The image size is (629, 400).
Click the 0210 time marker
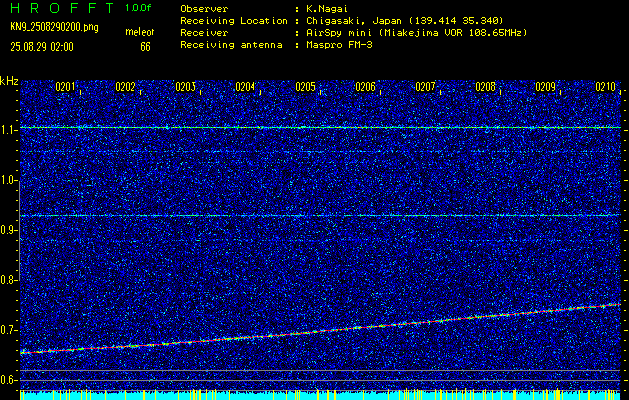click(x=606, y=87)
